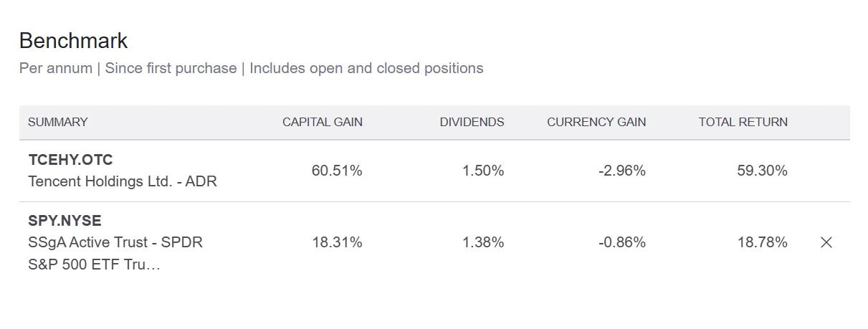Image resolution: width=868 pixels, height=329 pixels.
Task: Click the -0.86% currency gain value
Action: (622, 242)
